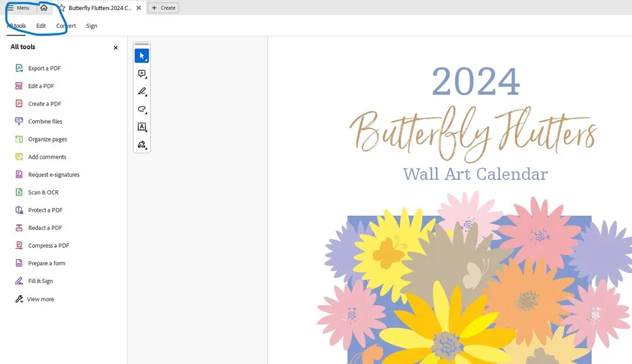
Task: Select the text box AI tool
Action: click(142, 127)
